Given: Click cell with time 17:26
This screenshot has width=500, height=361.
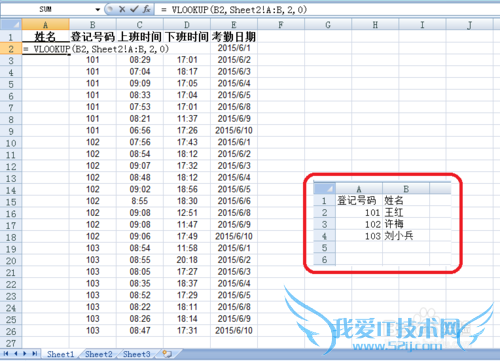Looking at the screenshot, I should [x=187, y=131].
